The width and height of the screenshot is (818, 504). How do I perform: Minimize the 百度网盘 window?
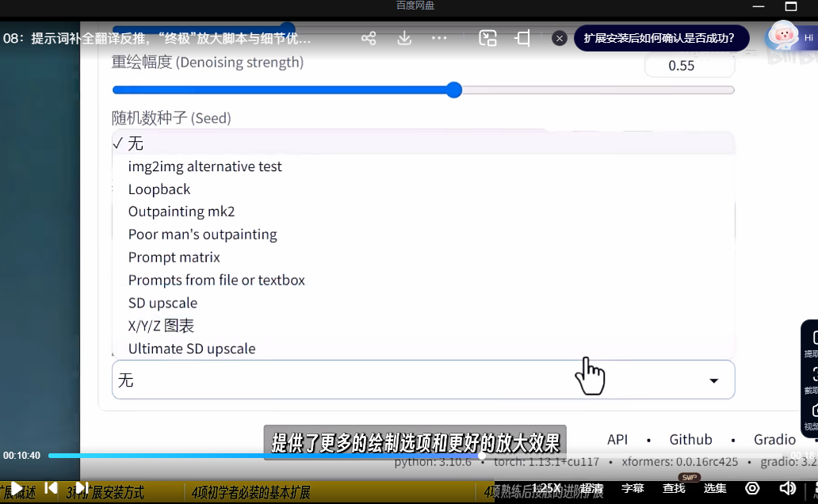[759, 6]
